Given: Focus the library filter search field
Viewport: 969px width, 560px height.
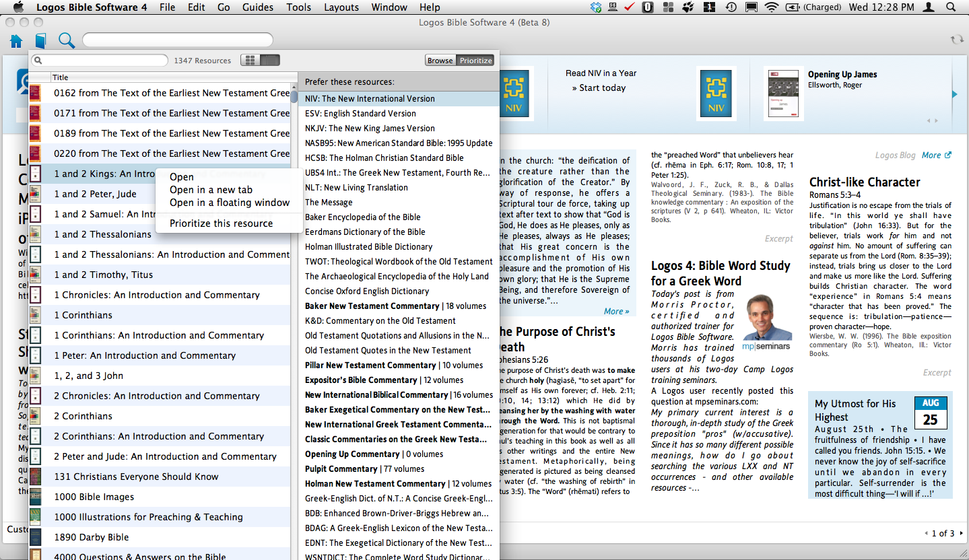Looking at the screenshot, I should pos(99,61).
